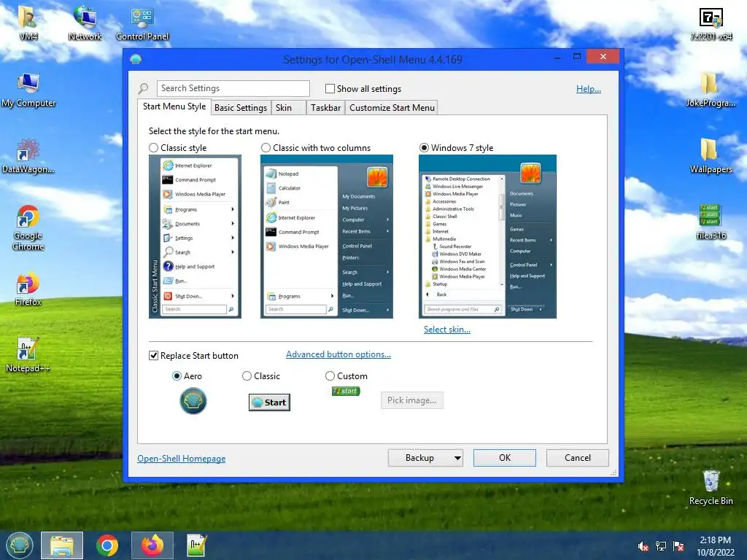Choose the Aero button radio option
The height and width of the screenshot is (560, 747).
177,376
